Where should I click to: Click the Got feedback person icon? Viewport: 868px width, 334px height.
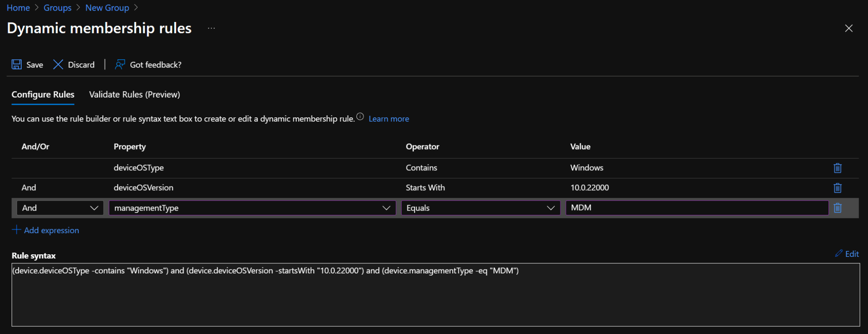[120, 64]
